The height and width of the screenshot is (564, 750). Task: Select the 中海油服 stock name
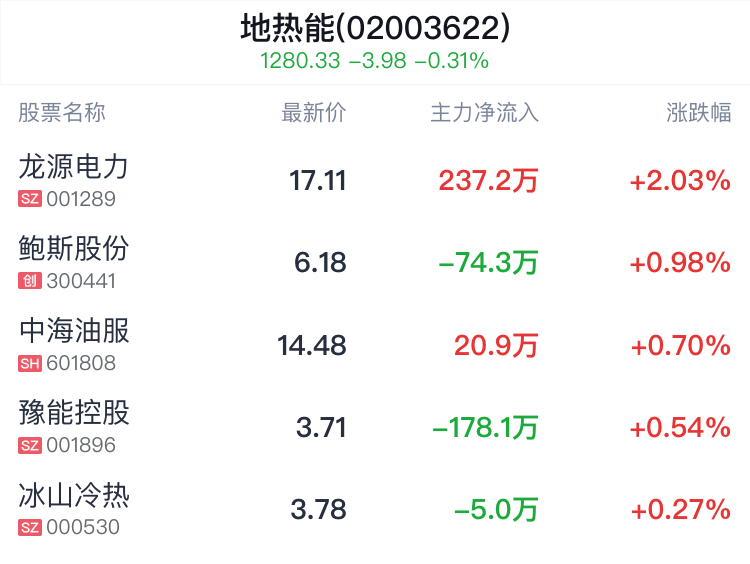[74, 331]
